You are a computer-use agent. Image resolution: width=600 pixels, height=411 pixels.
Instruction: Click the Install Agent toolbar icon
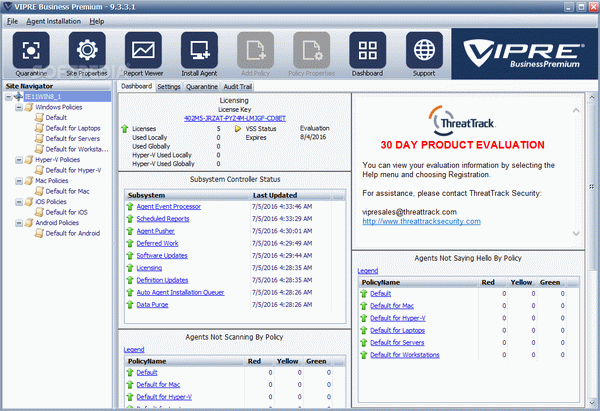pyautogui.click(x=199, y=50)
